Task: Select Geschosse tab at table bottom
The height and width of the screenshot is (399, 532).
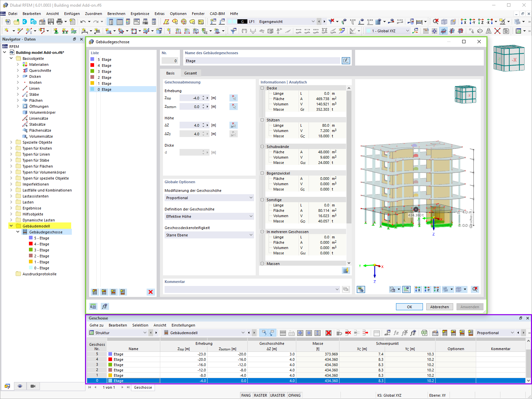Action: point(143,387)
